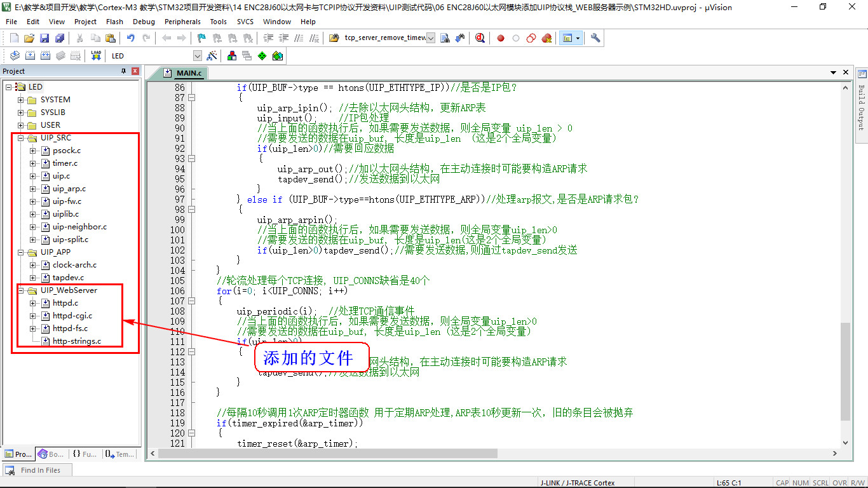Collapse the UIP_WebServer folder group

[20, 290]
